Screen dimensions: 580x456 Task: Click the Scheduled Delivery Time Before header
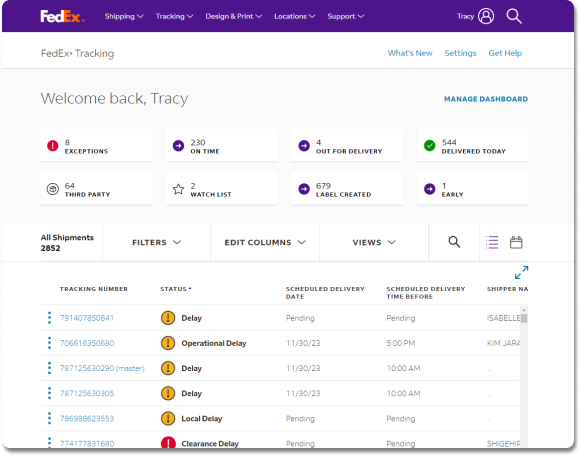426,293
